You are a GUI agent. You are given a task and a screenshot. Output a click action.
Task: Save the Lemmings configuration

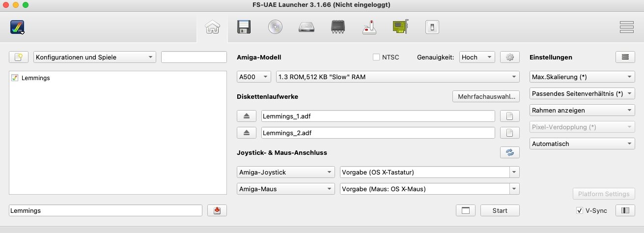pyautogui.click(x=217, y=210)
